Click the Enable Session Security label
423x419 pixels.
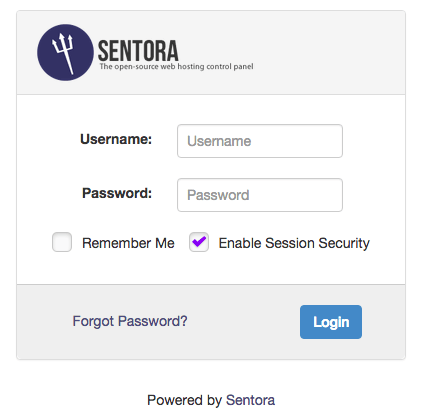pyautogui.click(x=294, y=243)
